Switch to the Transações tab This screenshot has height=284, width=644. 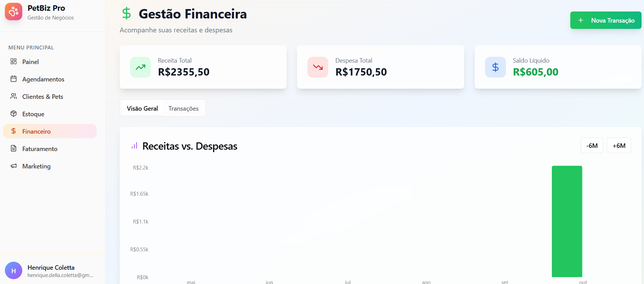coord(183,109)
